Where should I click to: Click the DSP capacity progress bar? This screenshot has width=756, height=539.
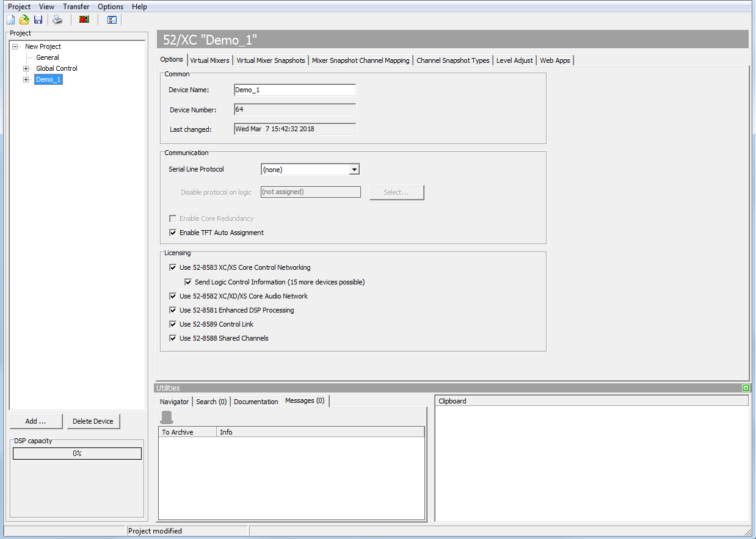coord(77,453)
